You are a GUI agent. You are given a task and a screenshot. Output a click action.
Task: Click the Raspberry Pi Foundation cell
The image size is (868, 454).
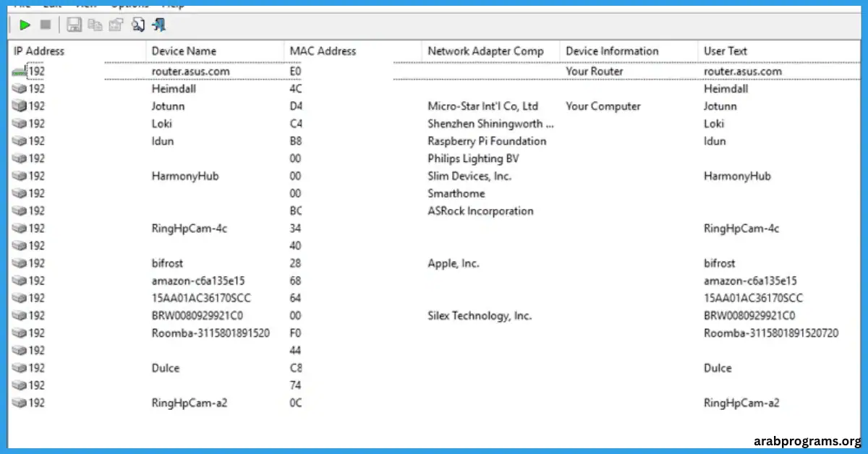[x=487, y=141]
